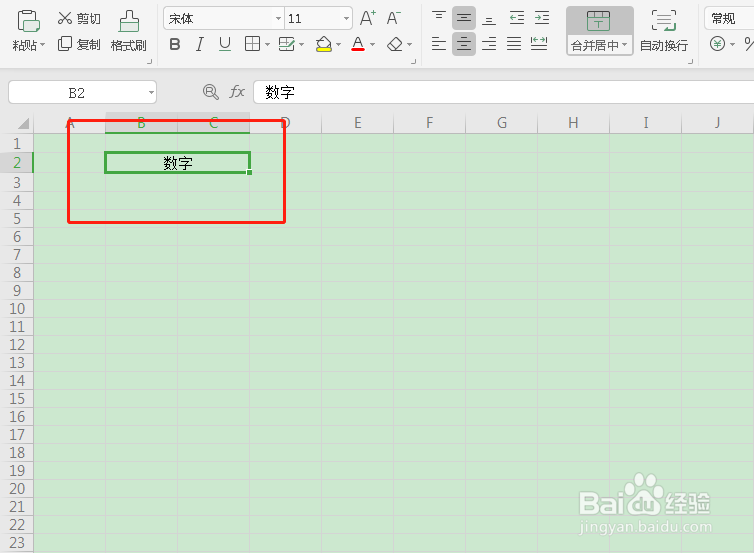Toggle underline formatting
The image size is (754, 553).
225,44
